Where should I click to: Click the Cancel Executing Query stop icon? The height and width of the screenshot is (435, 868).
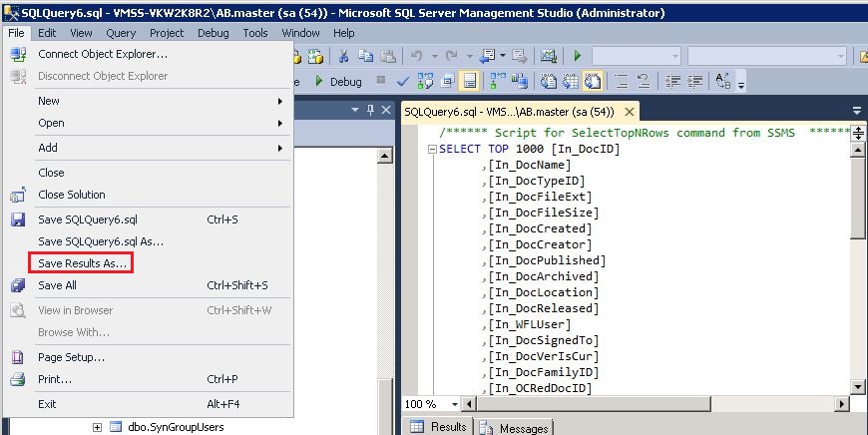point(381,80)
